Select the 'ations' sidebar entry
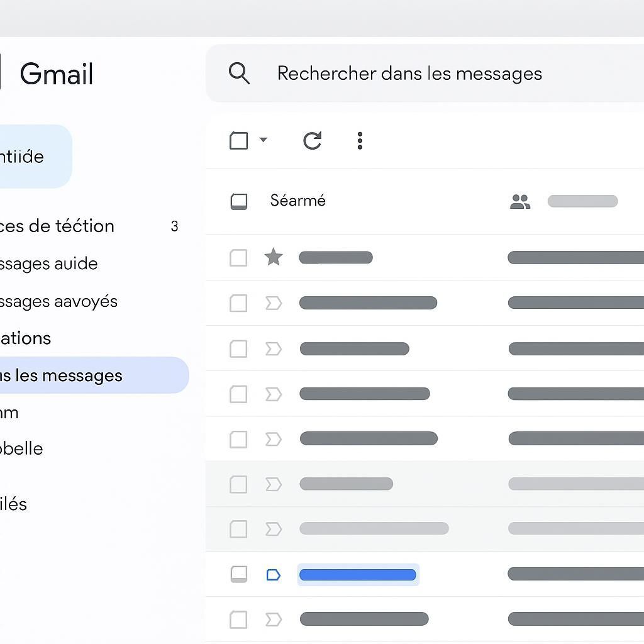This screenshot has width=644, height=644. 25,338
